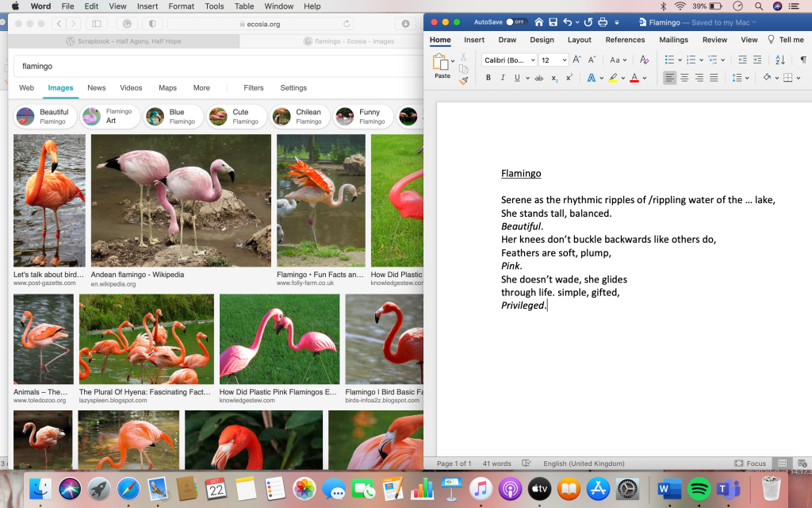This screenshot has width=812, height=508.
Task: Center-align the text using the ribbon
Action: click(x=685, y=78)
